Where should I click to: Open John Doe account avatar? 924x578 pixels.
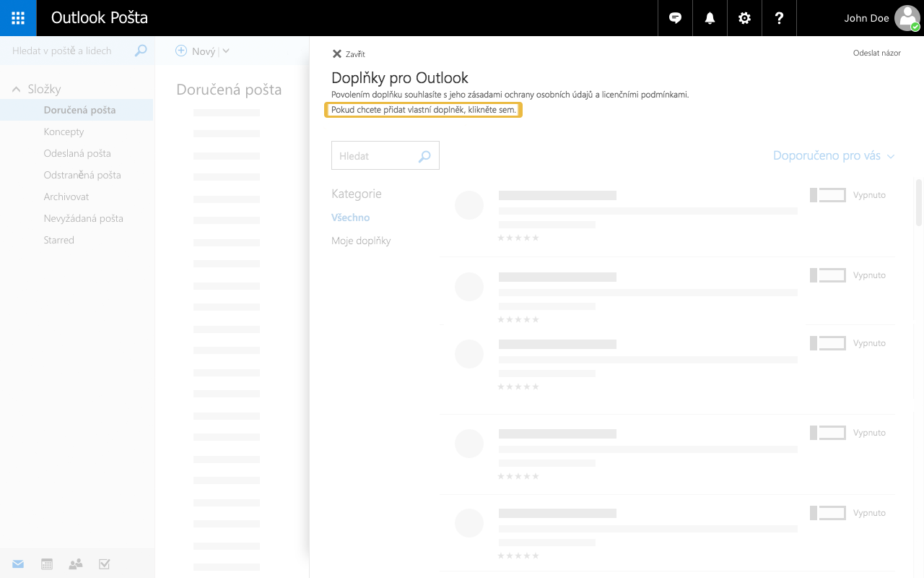pos(907,18)
